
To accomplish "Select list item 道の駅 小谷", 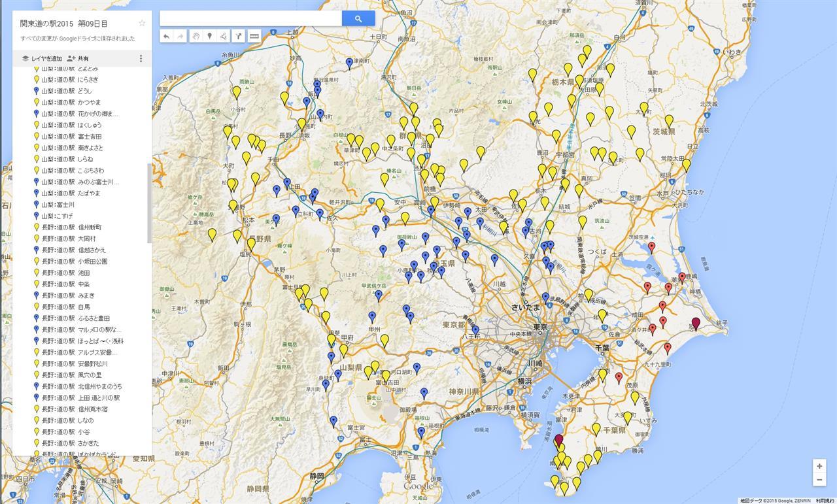I will pos(65,431).
